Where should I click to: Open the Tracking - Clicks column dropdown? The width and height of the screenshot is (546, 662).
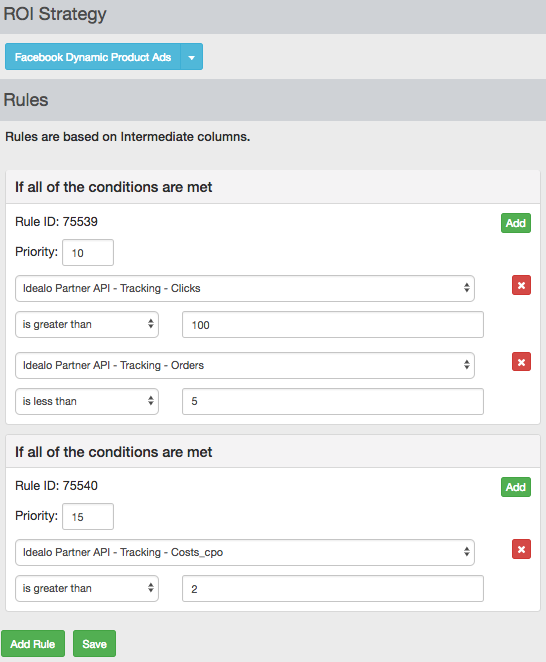click(x=245, y=288)
